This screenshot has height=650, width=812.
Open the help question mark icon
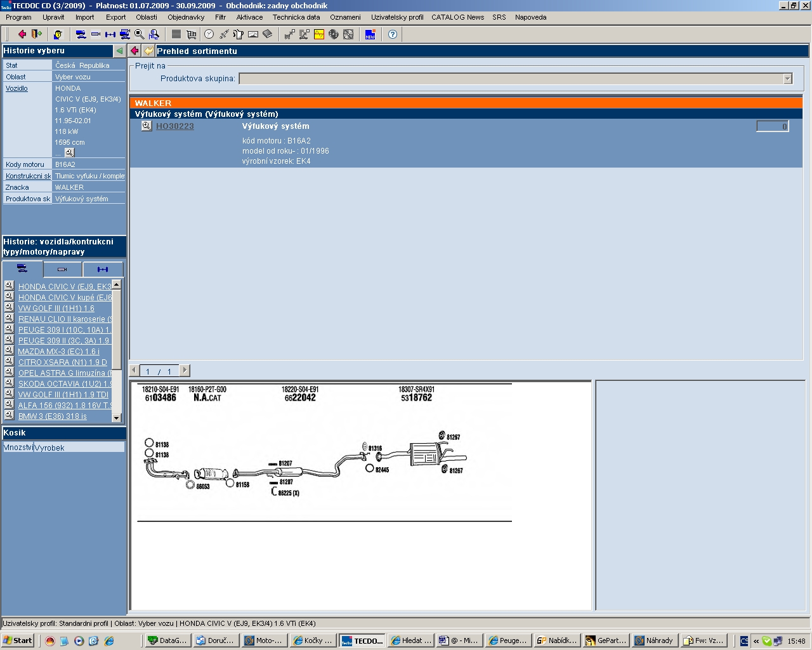[393, 34]
